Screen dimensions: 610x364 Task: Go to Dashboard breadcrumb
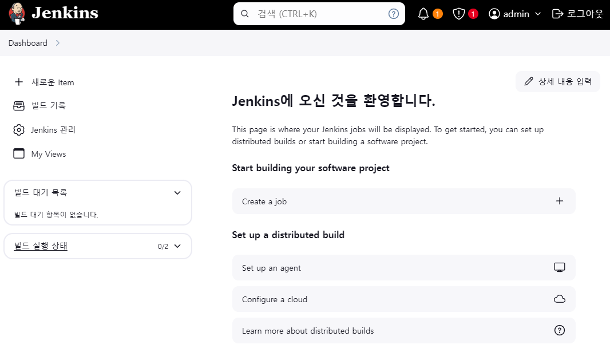[x=28, y=43]
